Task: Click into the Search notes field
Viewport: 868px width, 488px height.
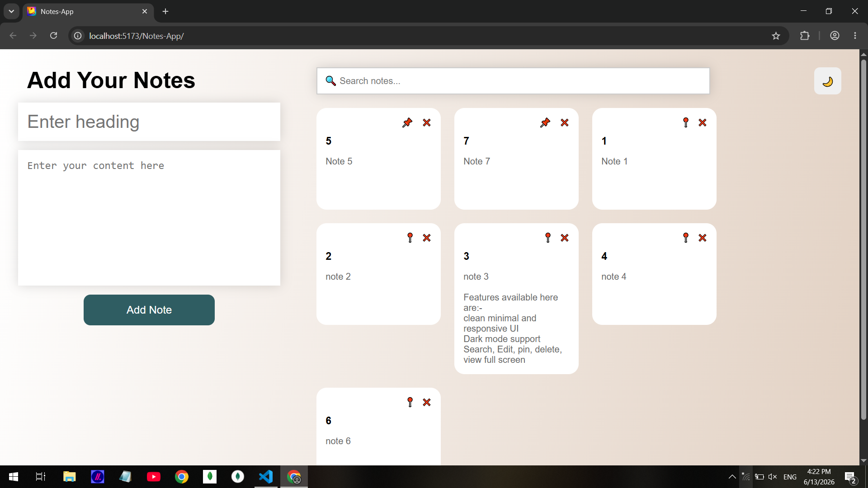Action: coord(513,81)
